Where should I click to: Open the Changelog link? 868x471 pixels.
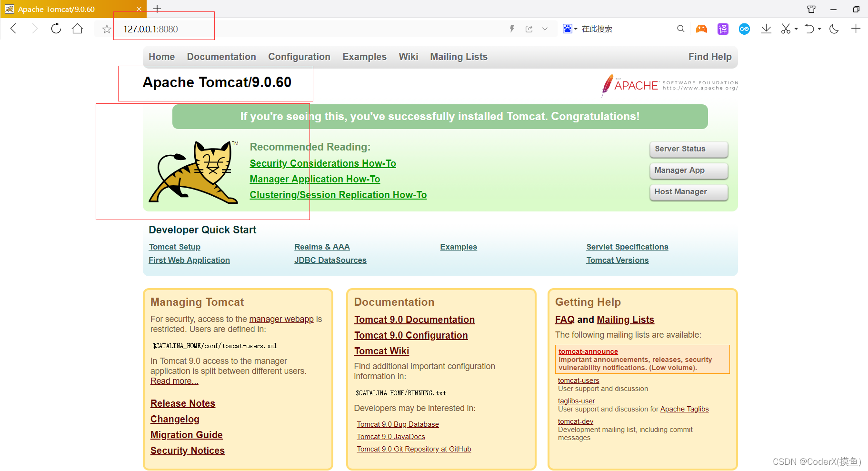175,419
